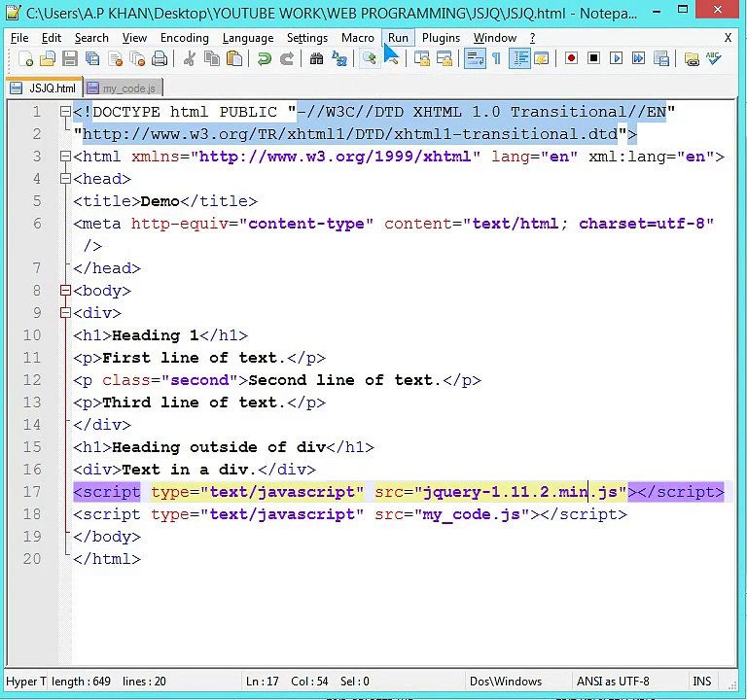Open the Window menu
This screenshot has width=747, height=700.
[494, 38]
